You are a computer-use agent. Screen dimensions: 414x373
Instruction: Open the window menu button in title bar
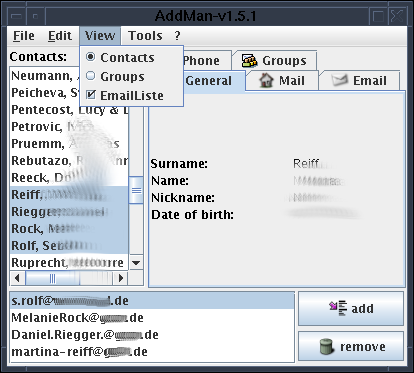[x=16, y=16]
